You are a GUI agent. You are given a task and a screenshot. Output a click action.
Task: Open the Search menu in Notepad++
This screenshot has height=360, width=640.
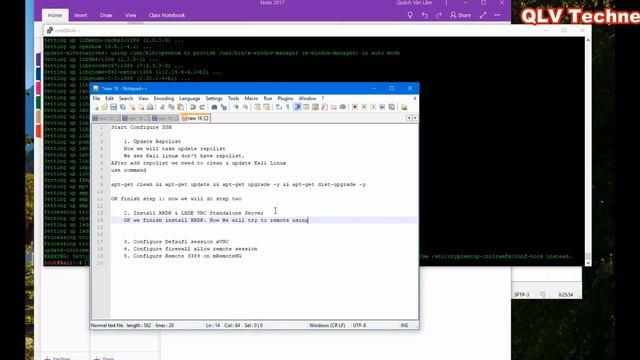[x=126, y=98]
